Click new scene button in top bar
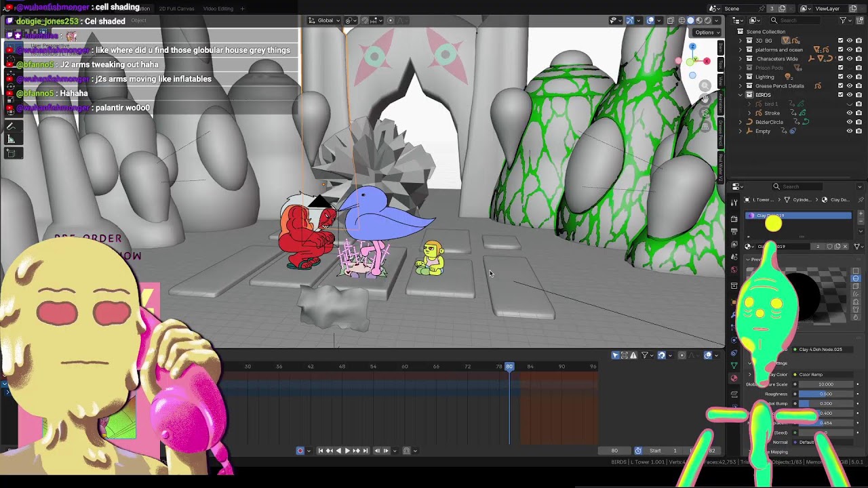Viewport: 868px width, 488px height. click(782, 8)
